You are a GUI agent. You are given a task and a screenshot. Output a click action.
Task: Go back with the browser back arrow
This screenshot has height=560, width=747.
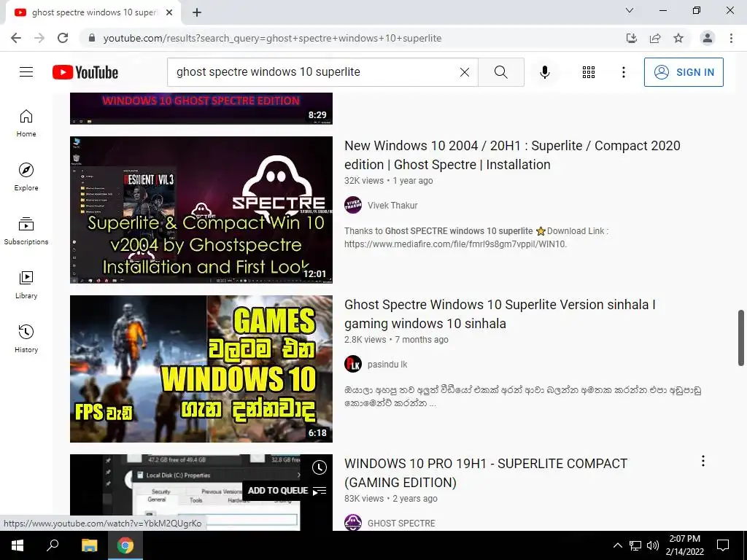click(16, 38)
